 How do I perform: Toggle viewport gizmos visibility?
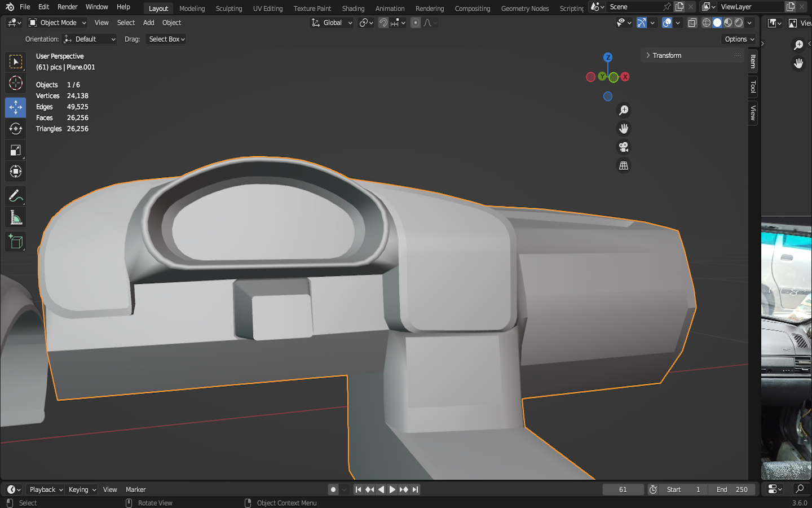click(642, 23)
